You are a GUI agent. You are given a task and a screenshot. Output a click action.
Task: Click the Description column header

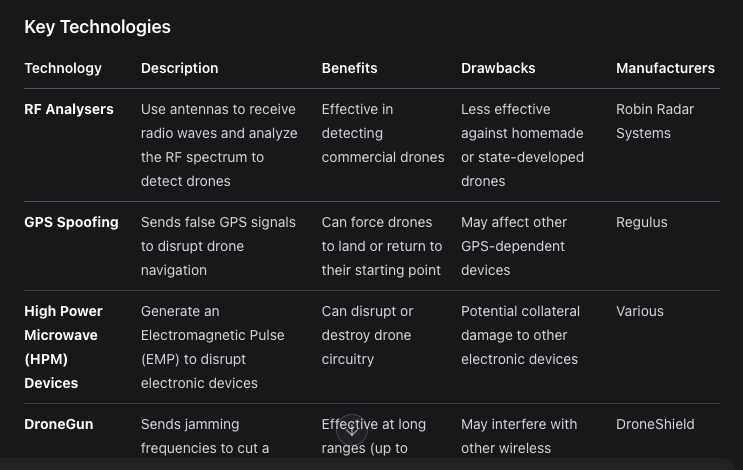point(179,68)
